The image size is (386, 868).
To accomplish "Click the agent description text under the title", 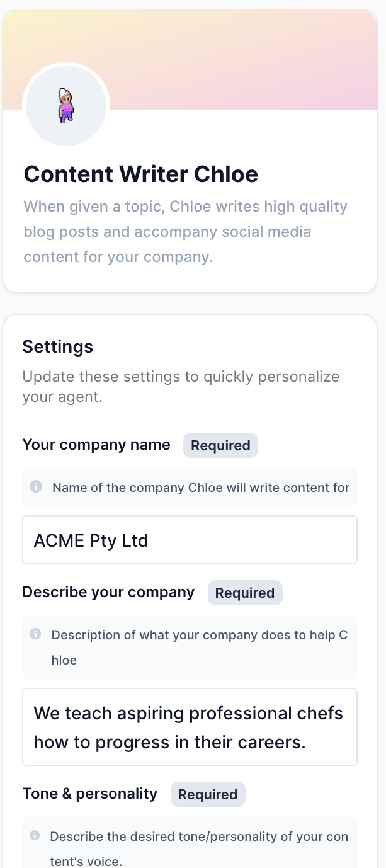I will 185,231.
